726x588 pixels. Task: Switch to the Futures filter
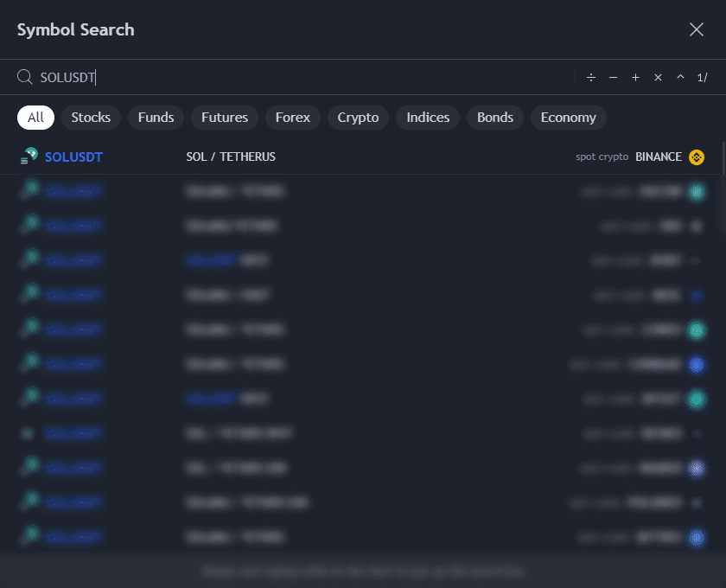coord(225,118)
